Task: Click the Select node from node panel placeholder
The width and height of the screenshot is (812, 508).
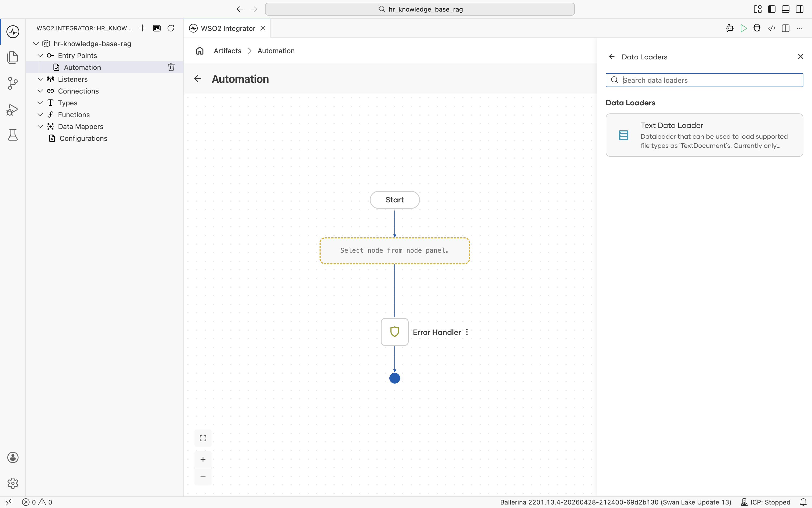Action: pyautogui.click(x=395, y=251)
